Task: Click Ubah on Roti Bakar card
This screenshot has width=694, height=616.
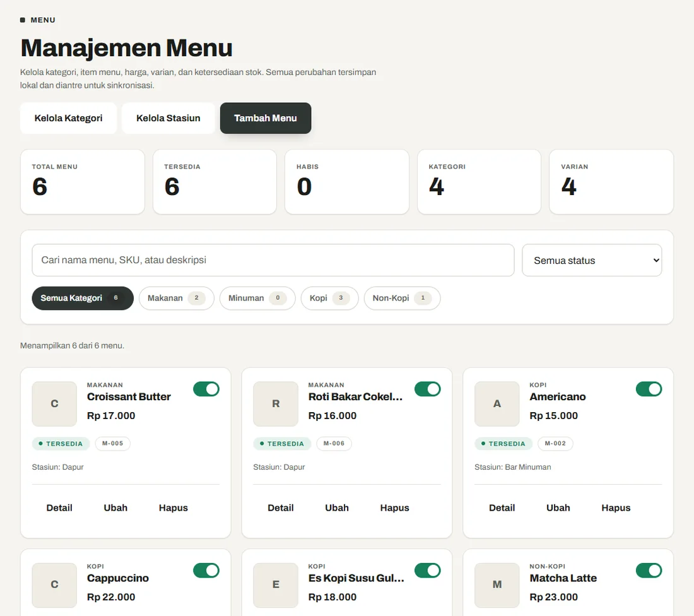Action: coord(337,508)
